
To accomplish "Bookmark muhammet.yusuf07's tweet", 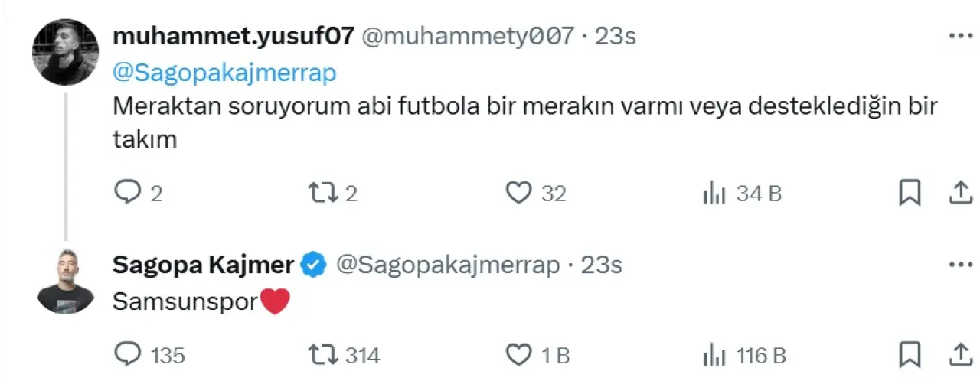I will (x=909, y=194).
